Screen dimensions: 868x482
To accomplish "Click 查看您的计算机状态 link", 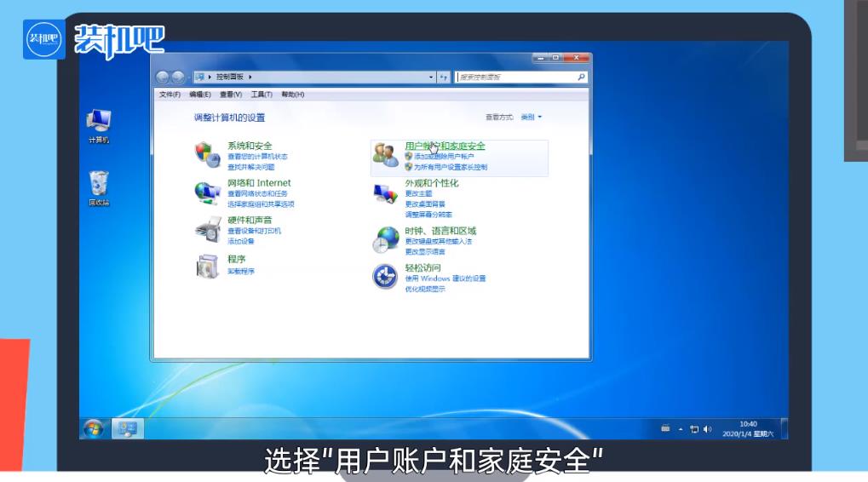I will click(x=257, y=157).
